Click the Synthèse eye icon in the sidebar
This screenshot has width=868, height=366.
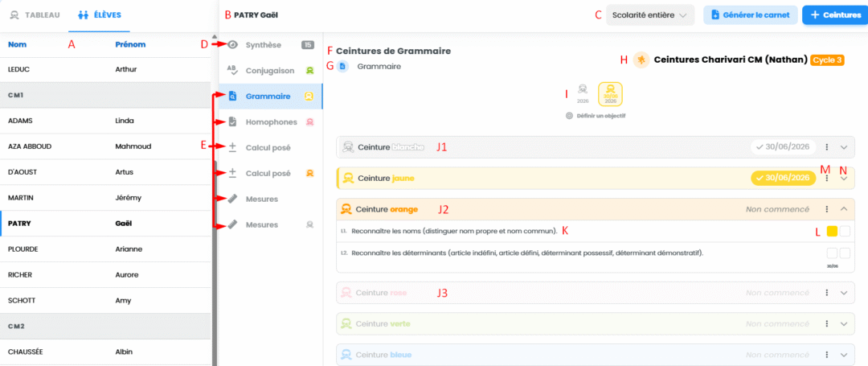tap(233, 45)
